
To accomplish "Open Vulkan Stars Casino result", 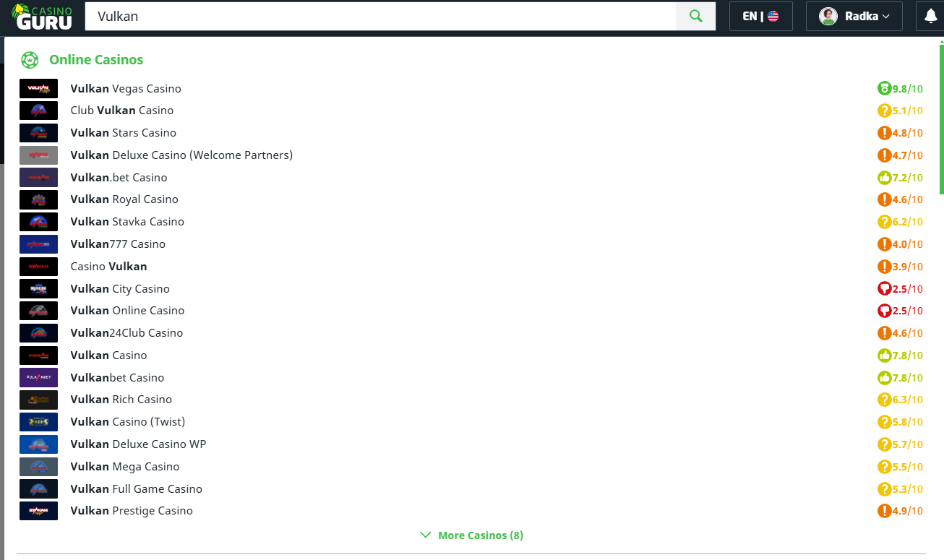I will [x=124, y=133].
